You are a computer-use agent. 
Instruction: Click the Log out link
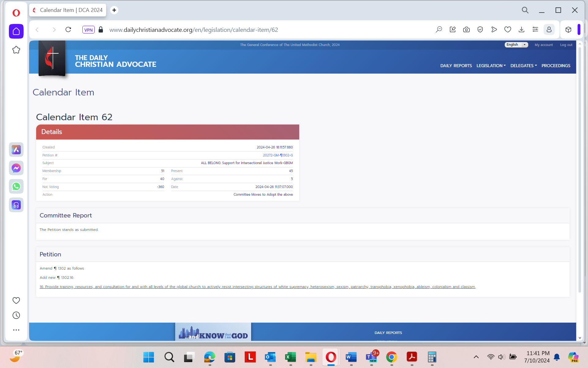point(566,45)
